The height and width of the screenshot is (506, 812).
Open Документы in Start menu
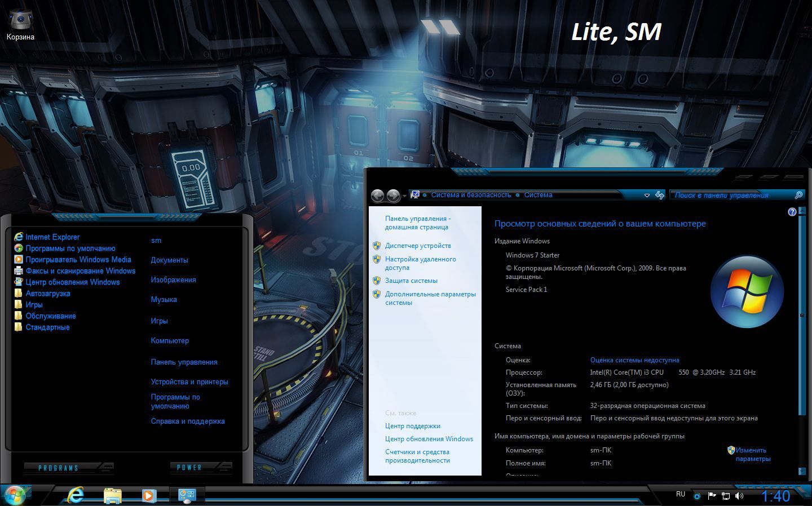(169, 260)
